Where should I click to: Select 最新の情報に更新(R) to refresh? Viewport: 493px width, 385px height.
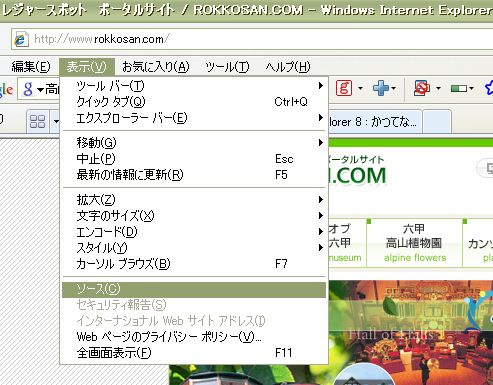tap(194, 175)
